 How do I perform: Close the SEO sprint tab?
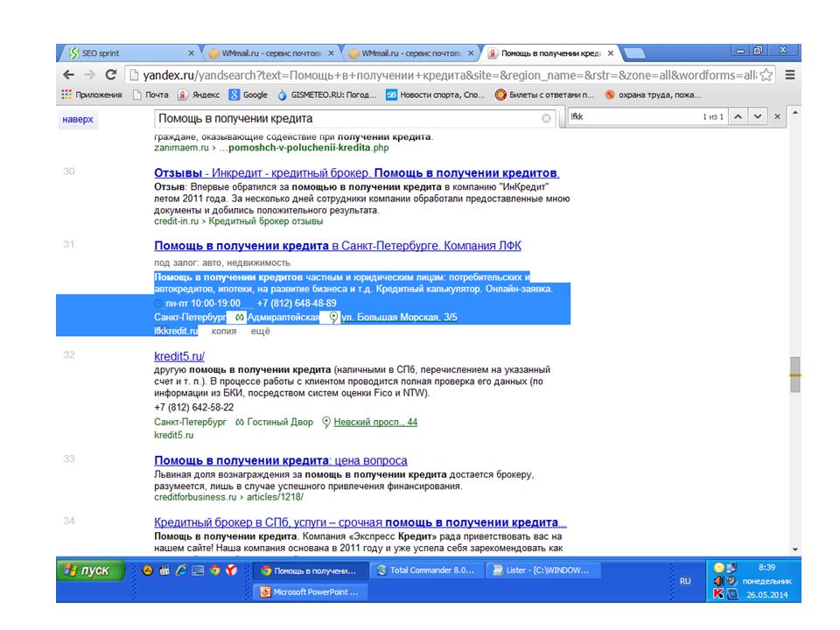(x=192, y=53)
